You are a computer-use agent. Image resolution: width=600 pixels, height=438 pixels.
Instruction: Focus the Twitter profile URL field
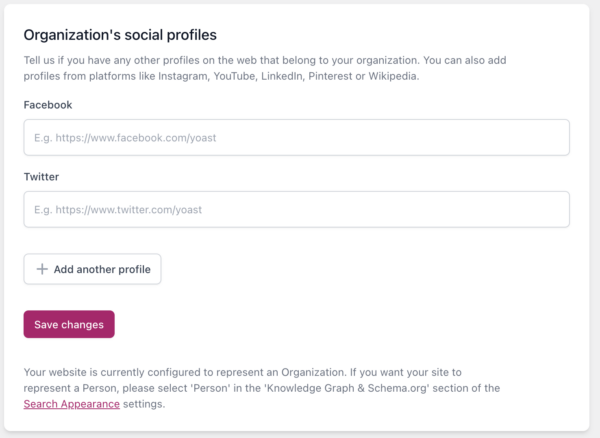pyautogui.click(x=297, y=209)
